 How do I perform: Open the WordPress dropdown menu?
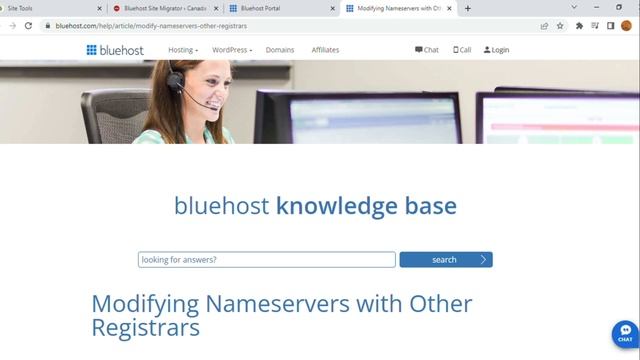232,50
